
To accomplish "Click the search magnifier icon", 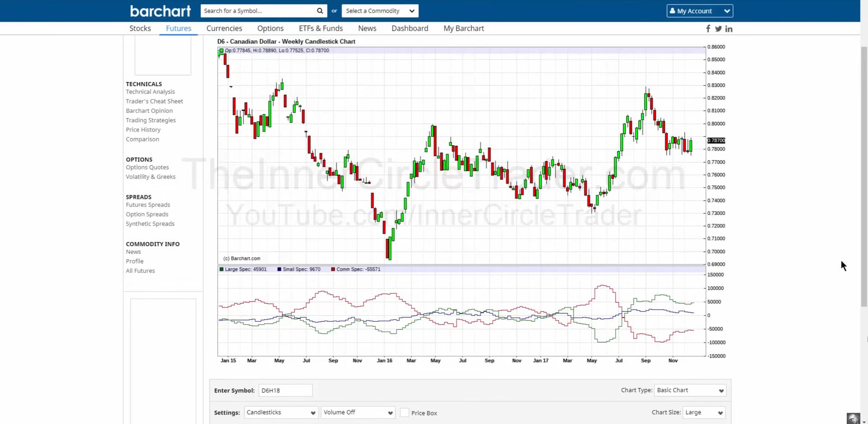I will click(320, 11).
